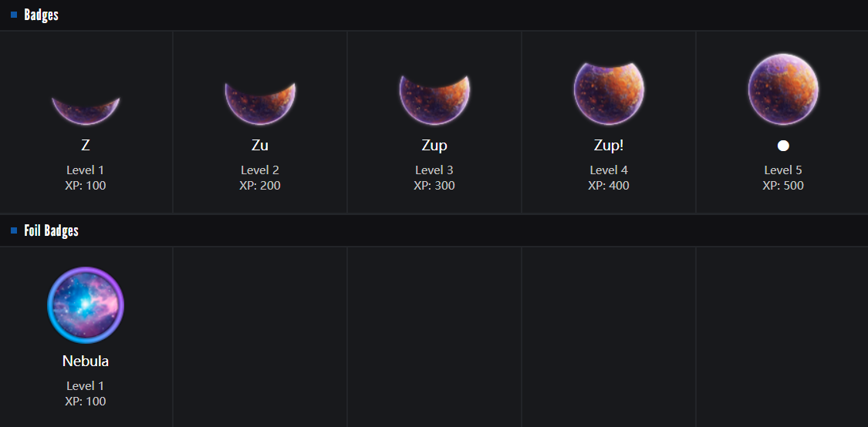
Task: Click "XP: 400" text under Zup! badge
Action: point(609,185)
